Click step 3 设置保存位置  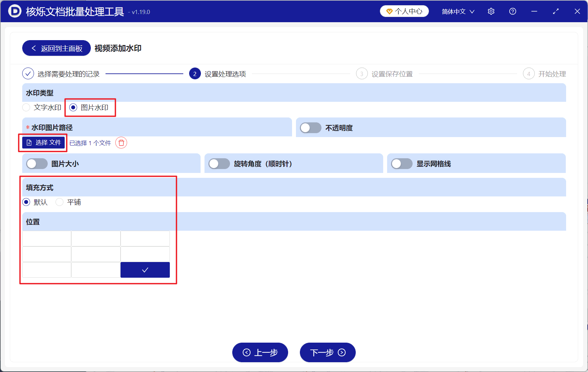(362, 73)
